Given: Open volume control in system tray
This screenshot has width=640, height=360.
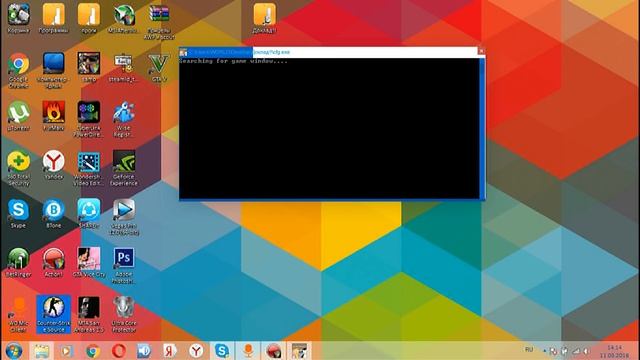Looking at the screenshot, I should point(586,351).
